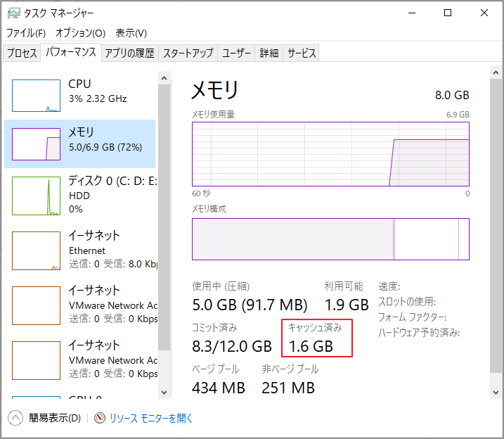Minimize the Task Manager window

point(412,13)
